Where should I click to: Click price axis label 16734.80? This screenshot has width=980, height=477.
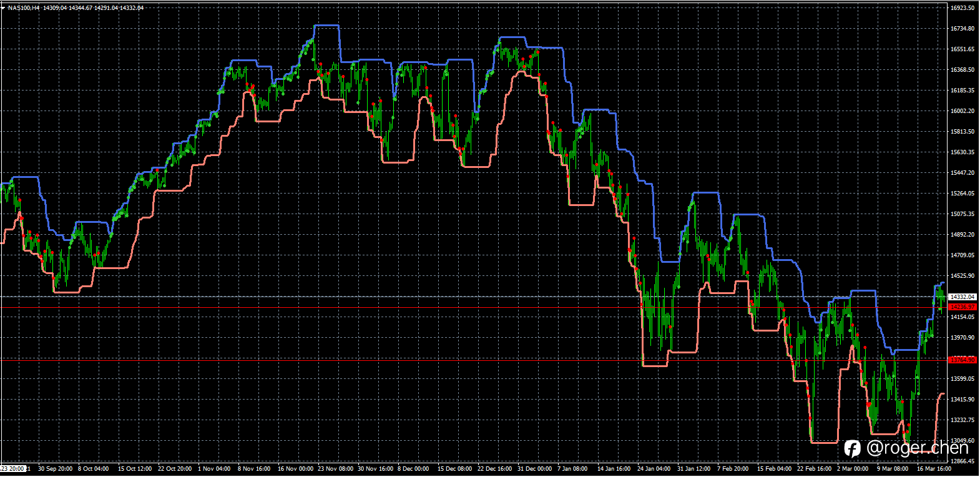point(963,29)
